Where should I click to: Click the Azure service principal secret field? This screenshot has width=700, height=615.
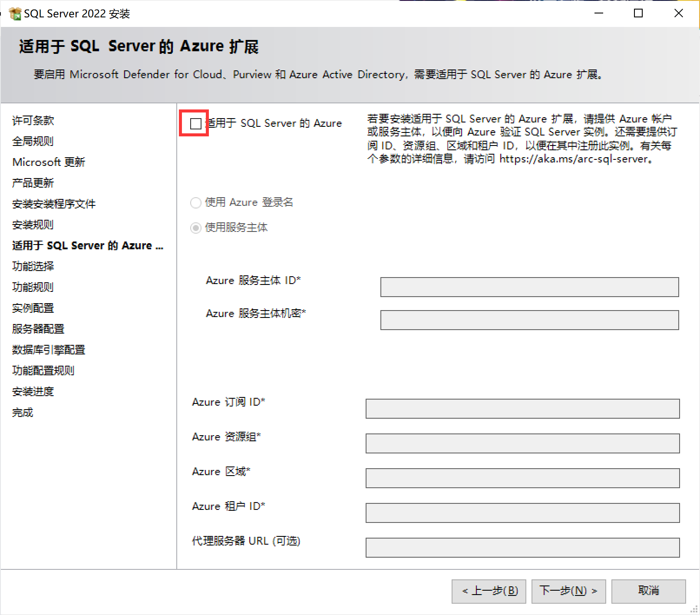[529, 320]
